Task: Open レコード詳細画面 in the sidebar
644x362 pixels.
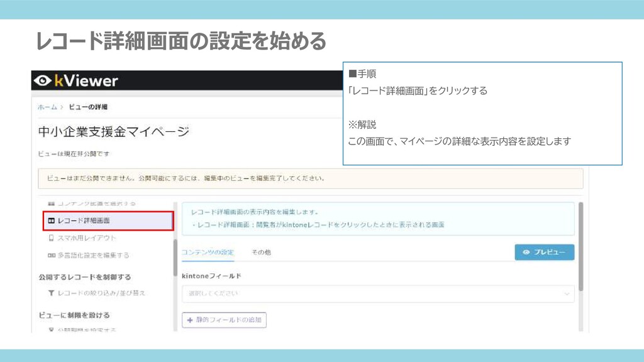Action: 108,221
